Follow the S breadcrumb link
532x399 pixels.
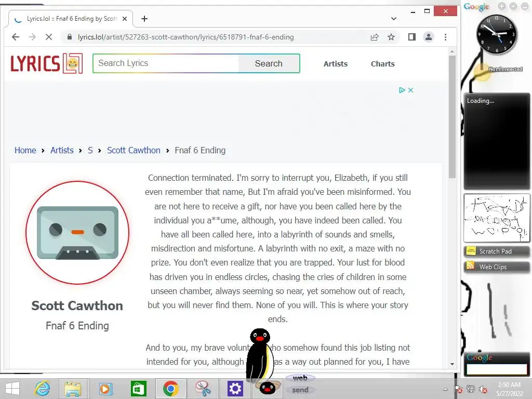(90, 150)
